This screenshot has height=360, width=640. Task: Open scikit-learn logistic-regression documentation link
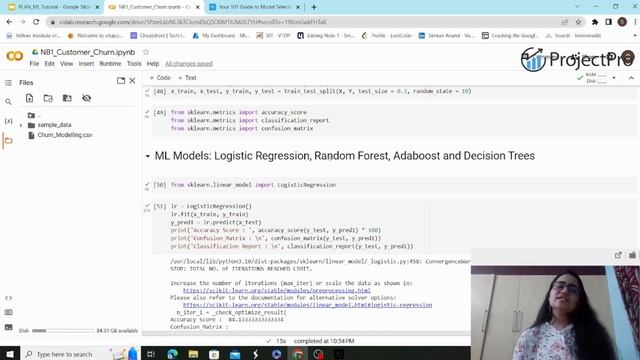point(307,305)
